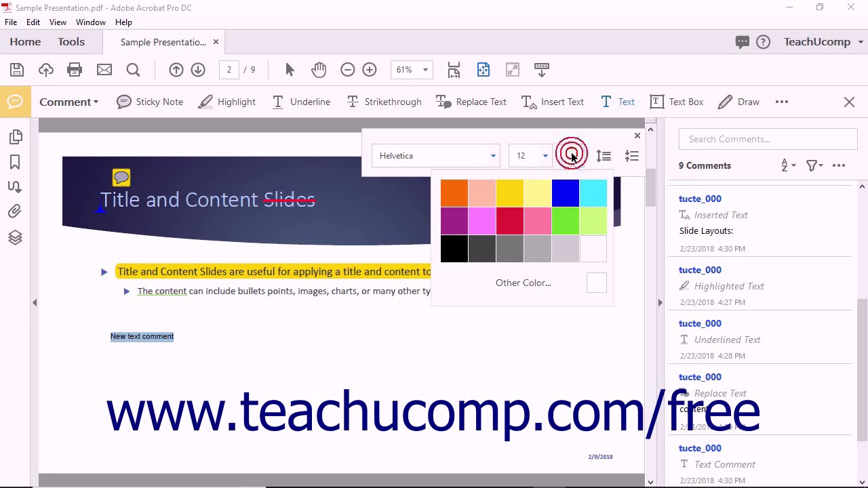The image size is (868, 488).
Task: Click the page number field
Action: (229, 70)
